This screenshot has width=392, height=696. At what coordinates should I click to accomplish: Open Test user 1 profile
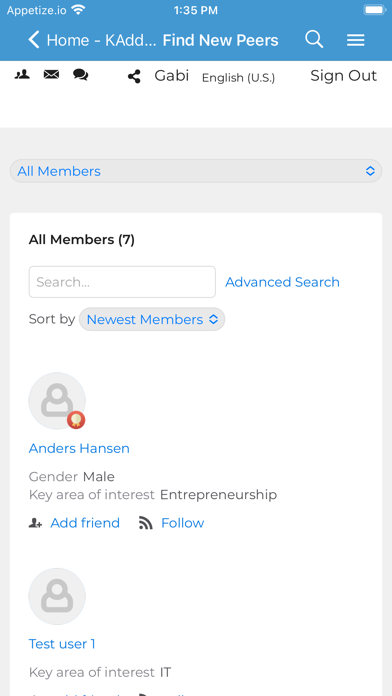click(62, 644)
